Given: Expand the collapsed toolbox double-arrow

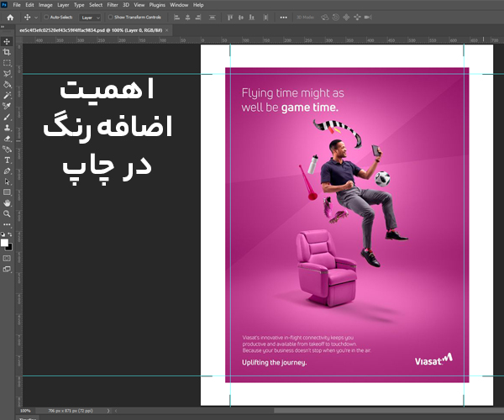Looking at the screenshot, I should click(x=3, y=27).
